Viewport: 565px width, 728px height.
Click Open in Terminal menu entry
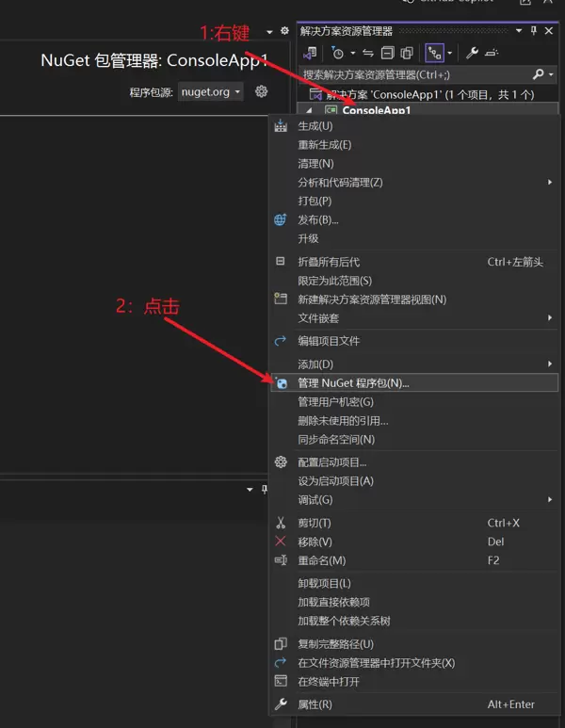[329, 681]
